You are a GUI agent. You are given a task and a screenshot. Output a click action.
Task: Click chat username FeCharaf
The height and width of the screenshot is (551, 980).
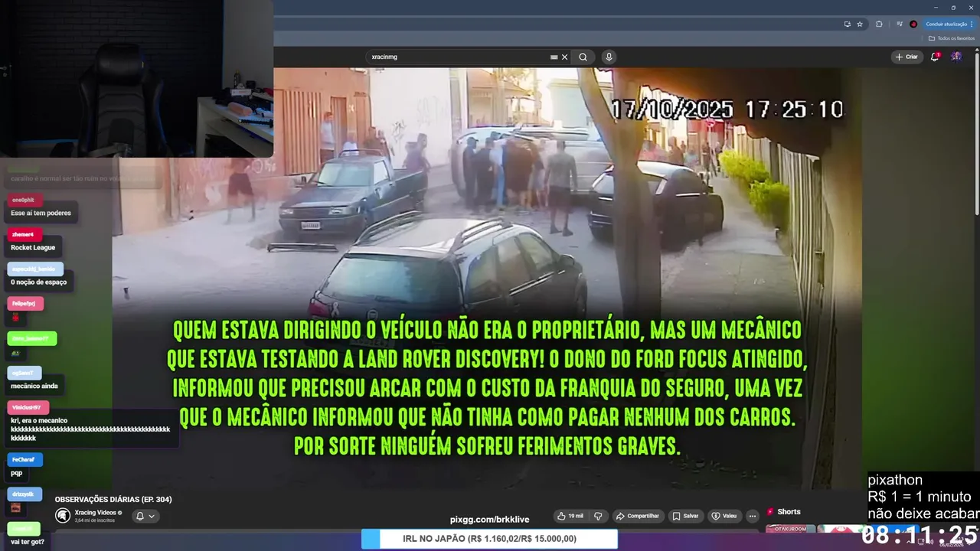tap(24, 459)
